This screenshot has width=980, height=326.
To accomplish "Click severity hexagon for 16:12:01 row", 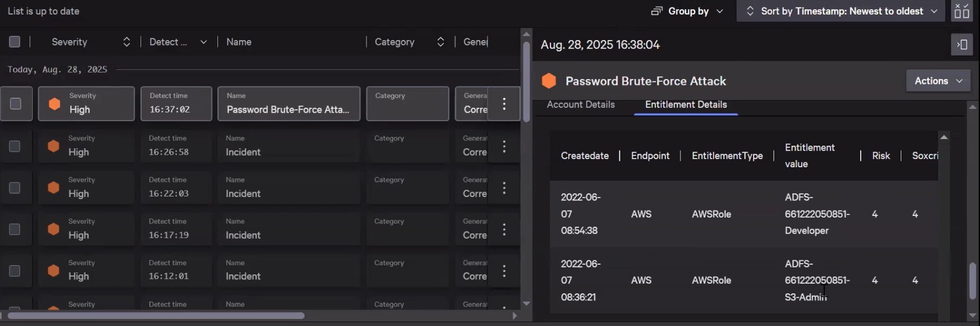I will click(x=53, y=271).
